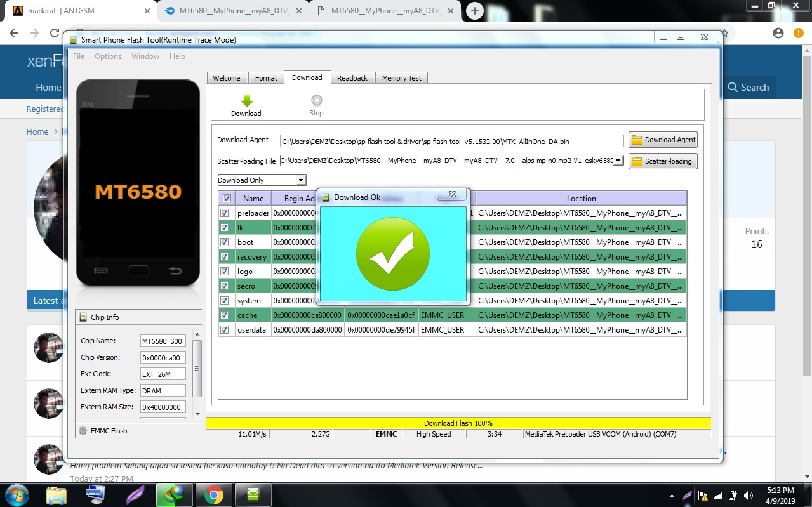
Task: Open a new browser tab
Action: click(x=475, y=11)
